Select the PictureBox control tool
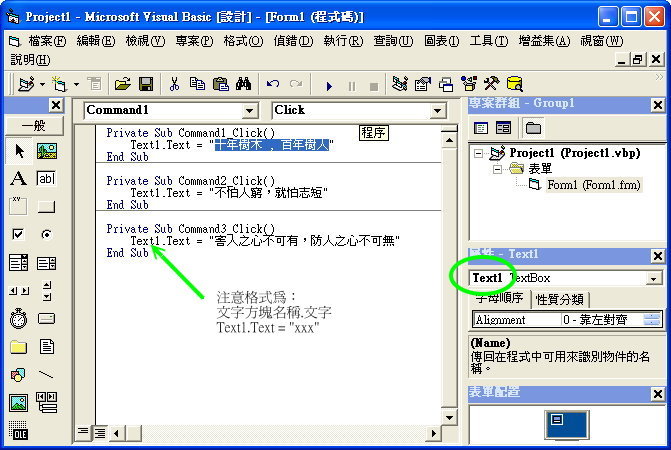This screenshot has height=450, width=671. [x=46, y=151]
